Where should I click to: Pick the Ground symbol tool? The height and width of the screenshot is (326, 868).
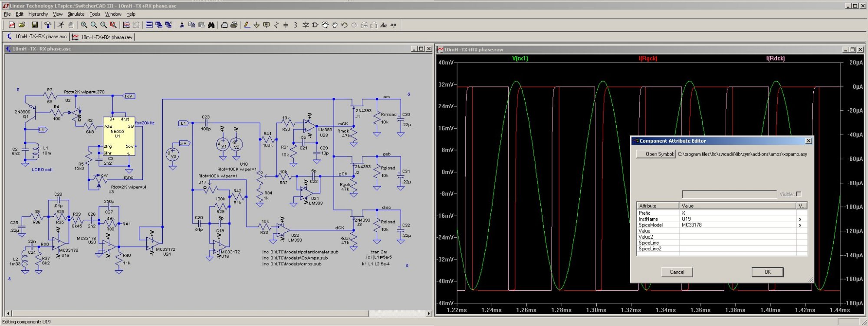pyautogui.click(x=256, y=25)
